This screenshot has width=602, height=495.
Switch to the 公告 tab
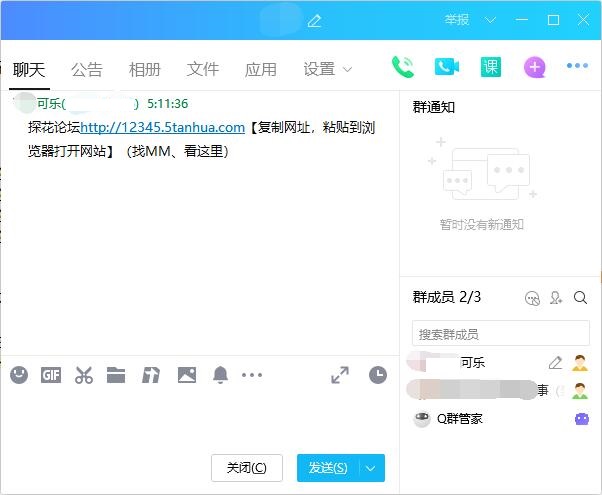click(x=87, y=69)
